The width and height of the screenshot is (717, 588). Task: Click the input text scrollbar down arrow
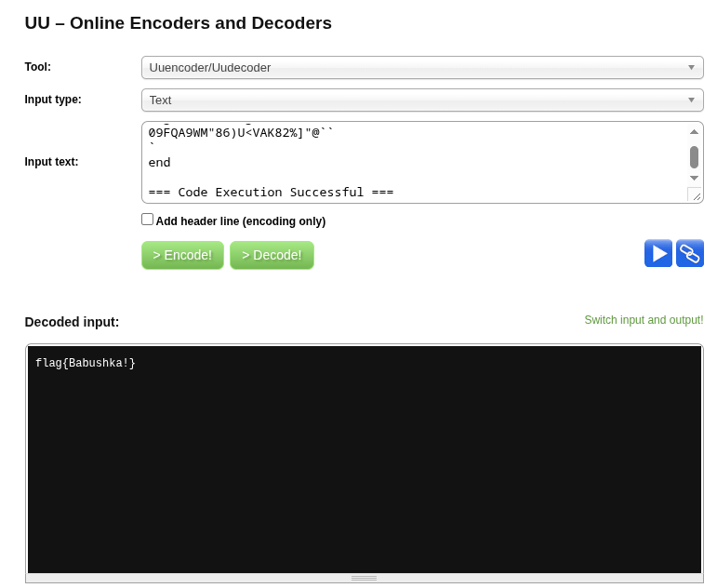click(694, 178)
